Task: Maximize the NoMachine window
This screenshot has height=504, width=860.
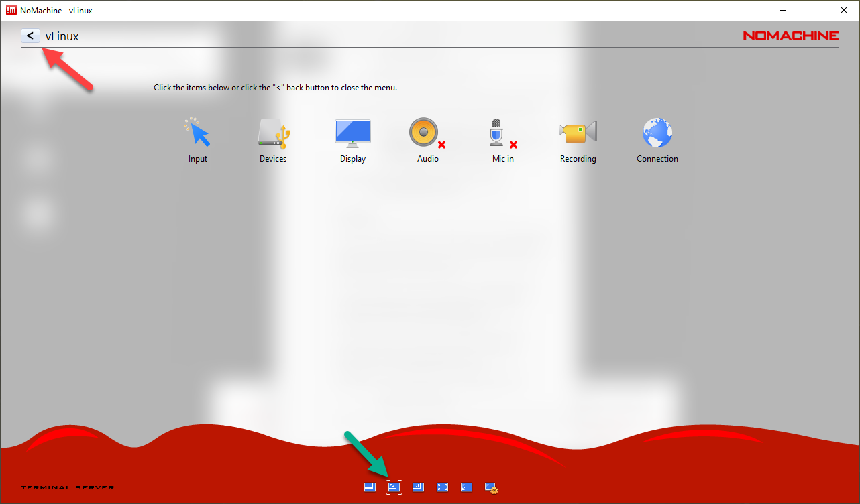Action: pyautogui.click(x=813, y=10)
